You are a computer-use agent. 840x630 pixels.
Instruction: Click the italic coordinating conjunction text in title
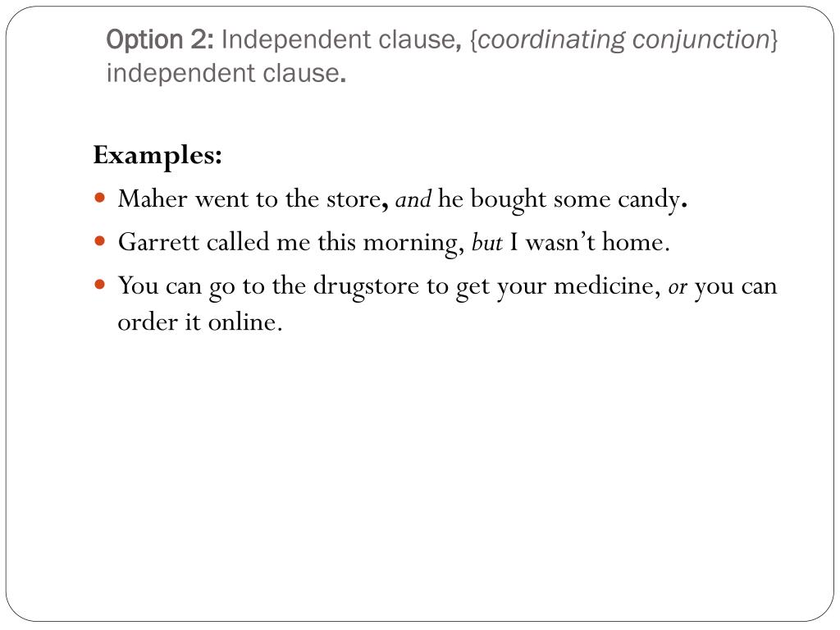[x=623, y=40]
